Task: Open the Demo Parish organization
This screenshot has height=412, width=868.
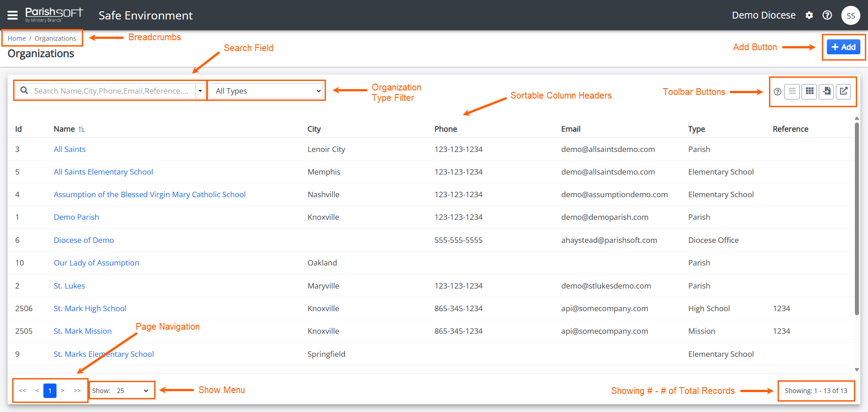Action: tap(76, 217)
